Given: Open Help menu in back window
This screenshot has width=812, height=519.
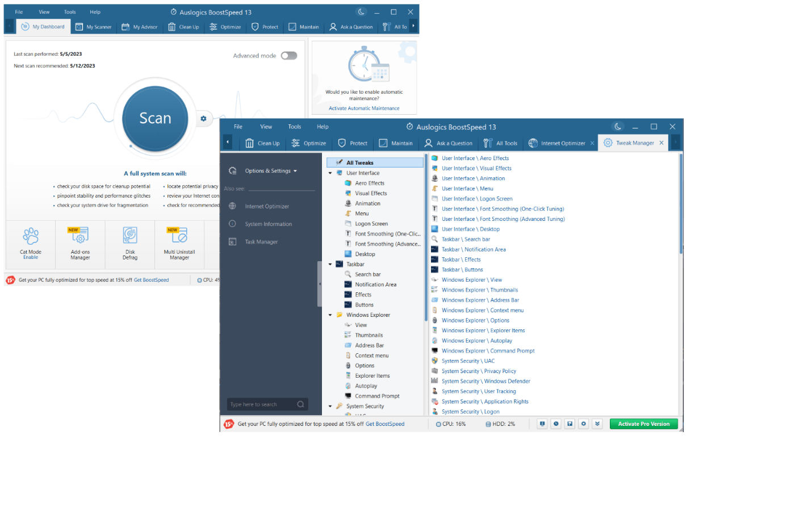Looking at the screenshot, I should pyautogui.click(x=95, y=12).
